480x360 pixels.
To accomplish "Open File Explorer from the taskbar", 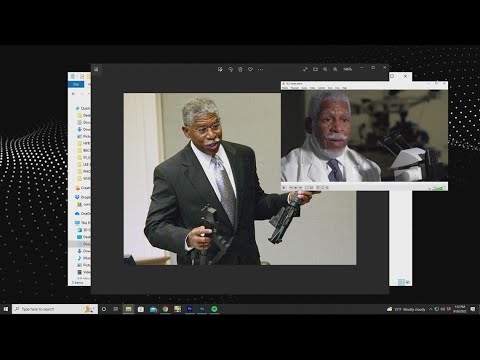I will pos(128,309).
